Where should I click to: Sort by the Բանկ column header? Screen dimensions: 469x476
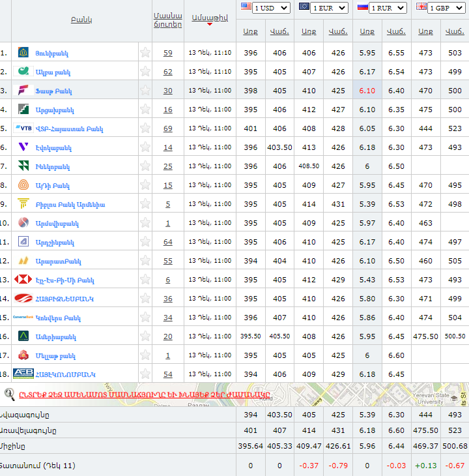(x=81, y=20)
